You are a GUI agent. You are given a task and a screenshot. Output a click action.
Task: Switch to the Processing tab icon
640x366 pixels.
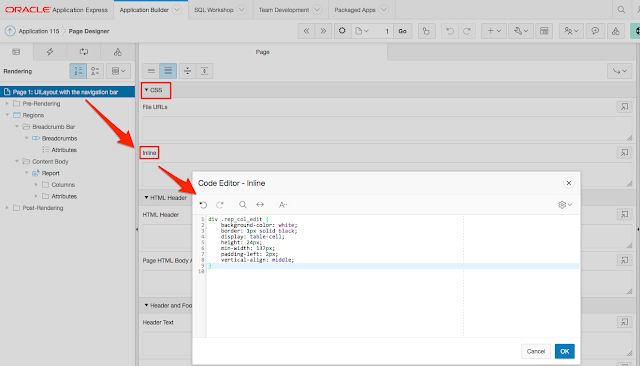click(x=84, y=52)
